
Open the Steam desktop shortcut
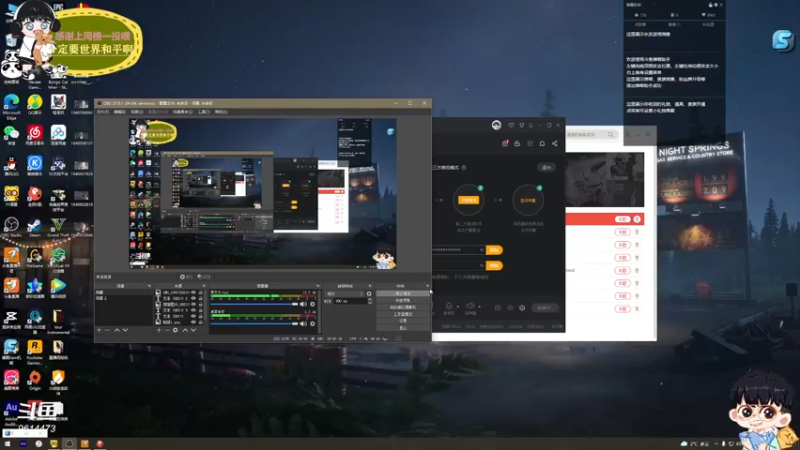point(35,227)
